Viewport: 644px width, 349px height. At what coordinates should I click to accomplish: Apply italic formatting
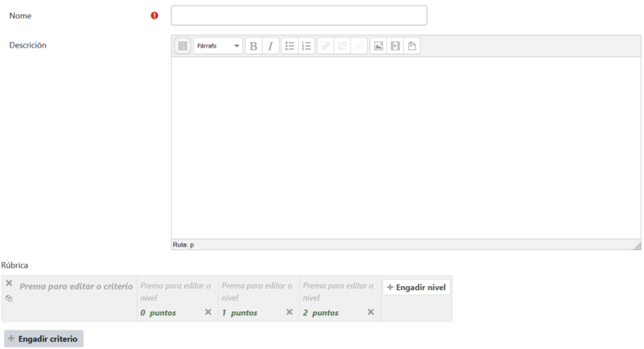pyautogui.click(x=270, y=46)
